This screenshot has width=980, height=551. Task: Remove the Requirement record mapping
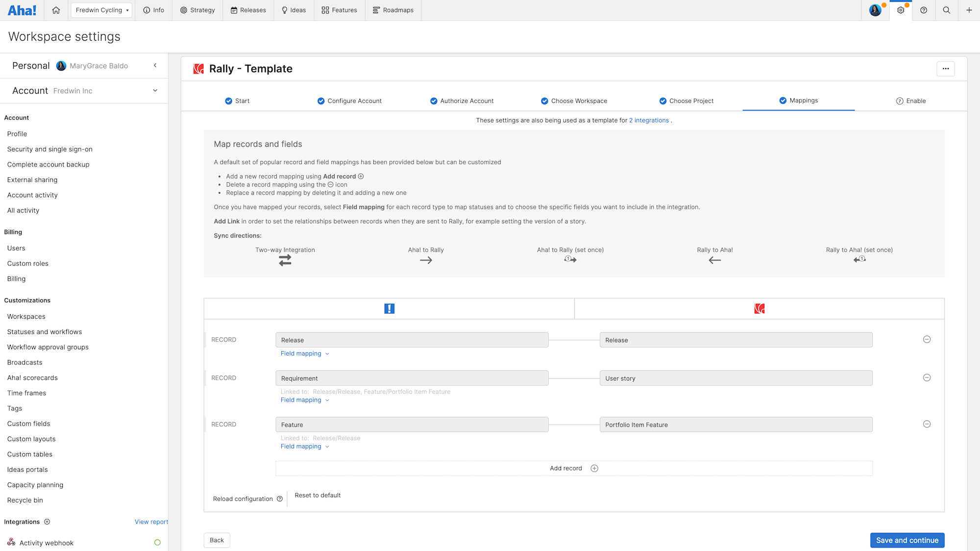927,378
